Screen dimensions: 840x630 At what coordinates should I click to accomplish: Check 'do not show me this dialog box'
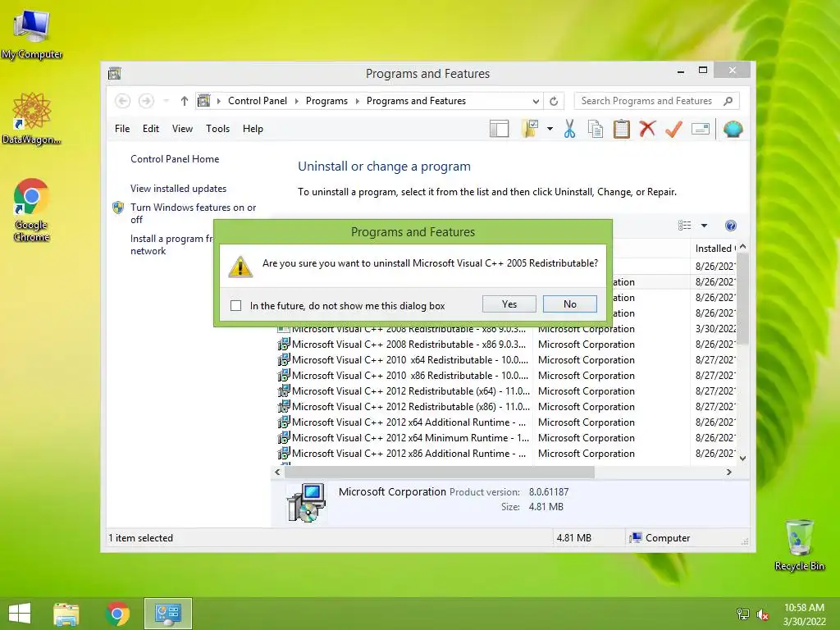tap(235, 305)
